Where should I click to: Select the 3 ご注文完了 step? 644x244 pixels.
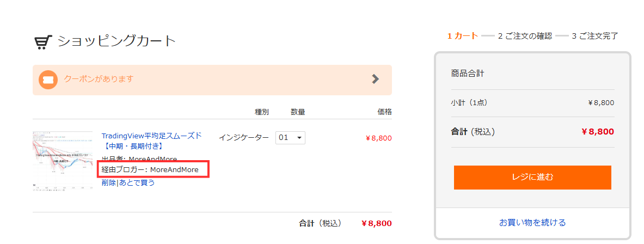click(594, 36)
